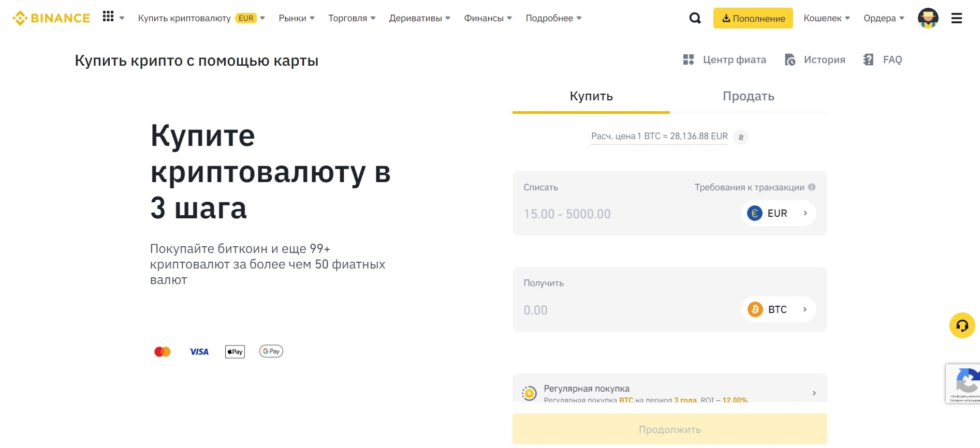Switch to the Купить tab
Image resolution: width=980 pixels, height=448 pixels.
[591, 97]
